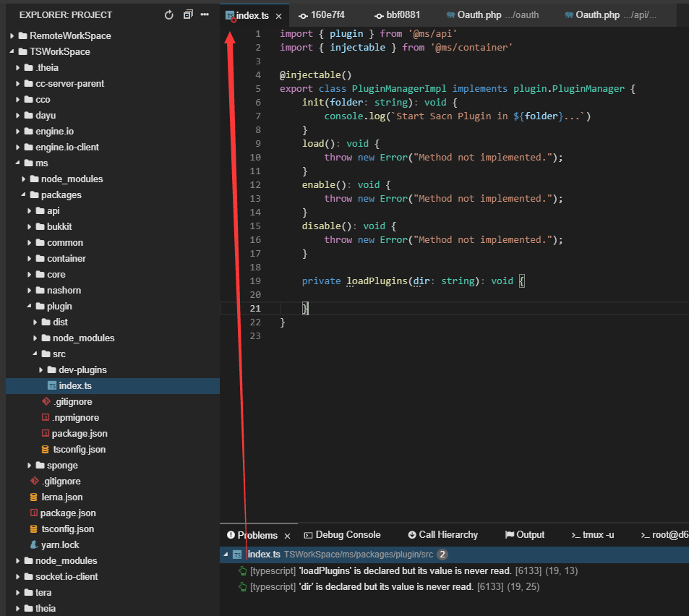Image resolution: width=689 pixels, height=616 pixels.
Task: Select the tera folder
Action: click(113, 592)
